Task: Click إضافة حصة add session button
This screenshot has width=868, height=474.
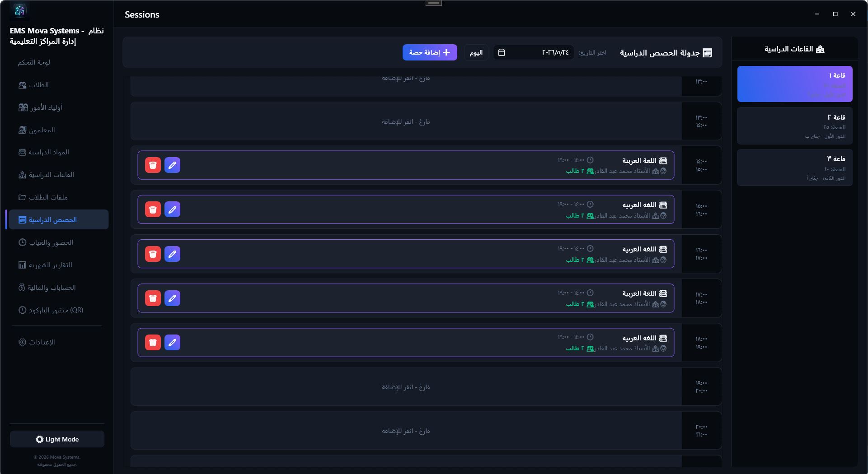Action: point(430,52)
